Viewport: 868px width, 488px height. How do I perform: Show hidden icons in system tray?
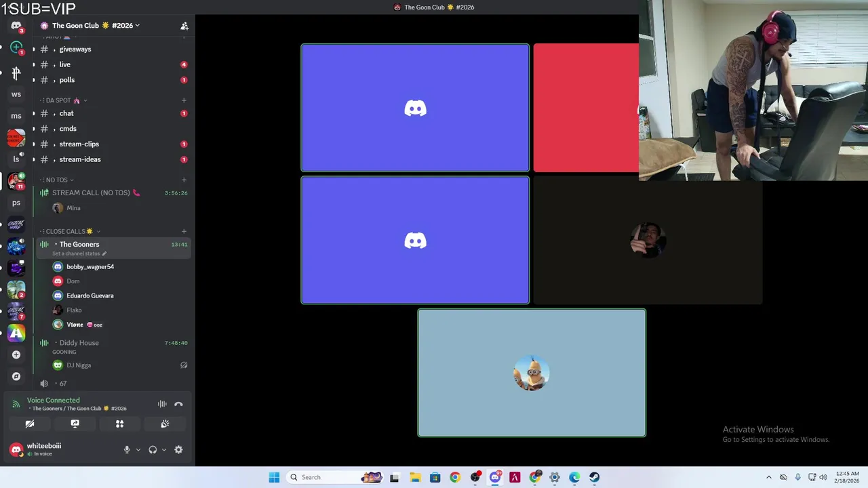(x=768, y=477)
